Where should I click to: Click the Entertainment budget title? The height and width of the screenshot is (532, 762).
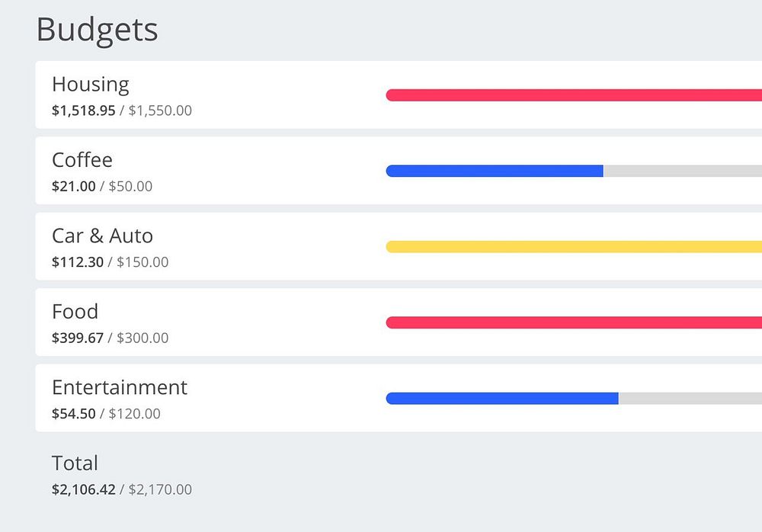[x=120, y=387]
